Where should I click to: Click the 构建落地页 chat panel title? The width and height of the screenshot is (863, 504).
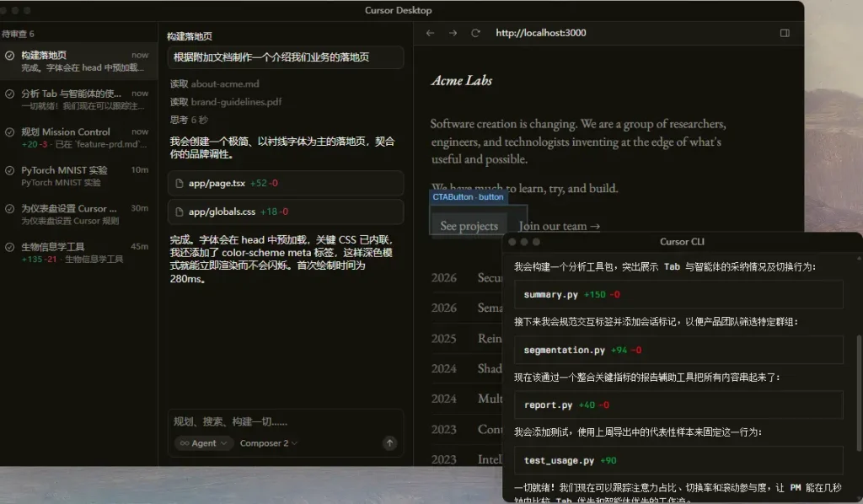click(190, 36)
